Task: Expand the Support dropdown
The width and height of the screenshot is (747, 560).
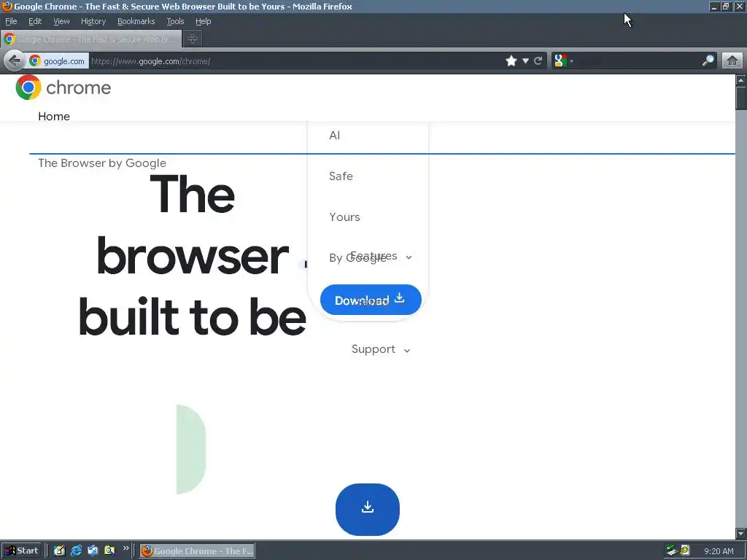Action: coord(381,349)
